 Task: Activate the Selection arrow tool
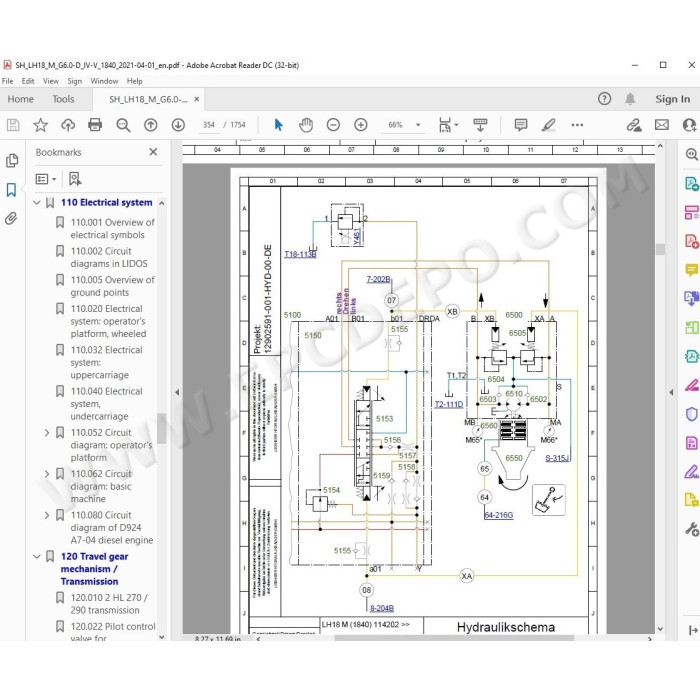coord(279,125)
